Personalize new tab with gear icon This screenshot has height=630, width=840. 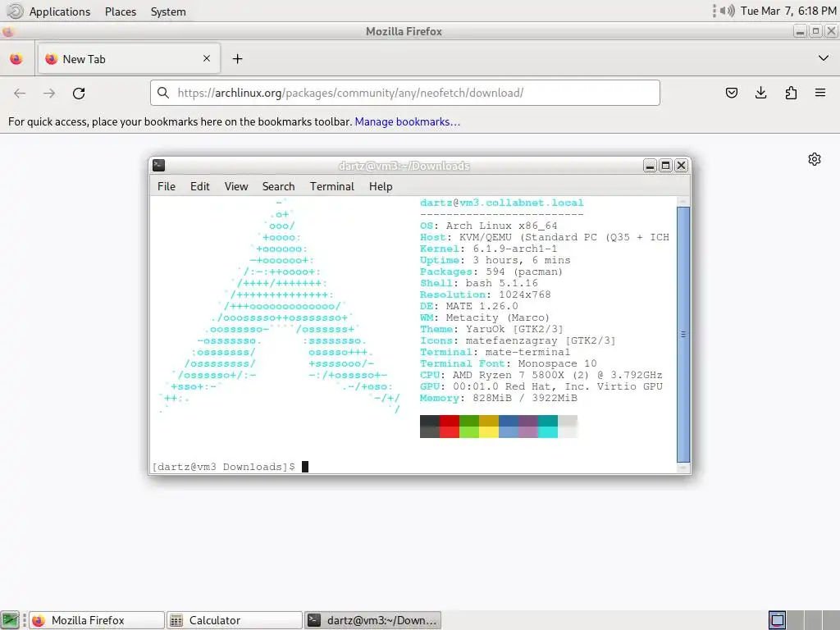coord(815,159)
